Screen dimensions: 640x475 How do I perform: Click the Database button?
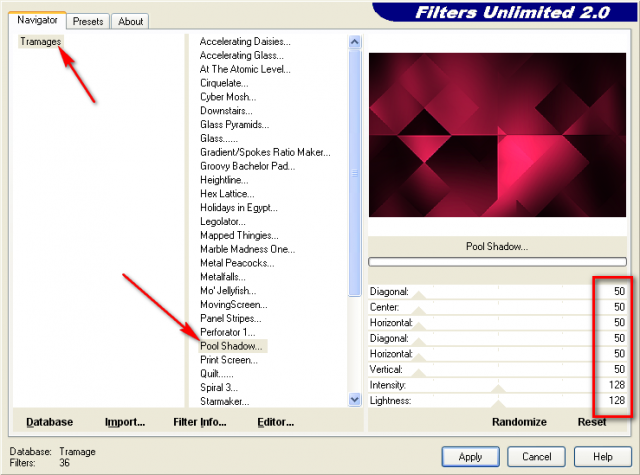click(x=49, y=422)
